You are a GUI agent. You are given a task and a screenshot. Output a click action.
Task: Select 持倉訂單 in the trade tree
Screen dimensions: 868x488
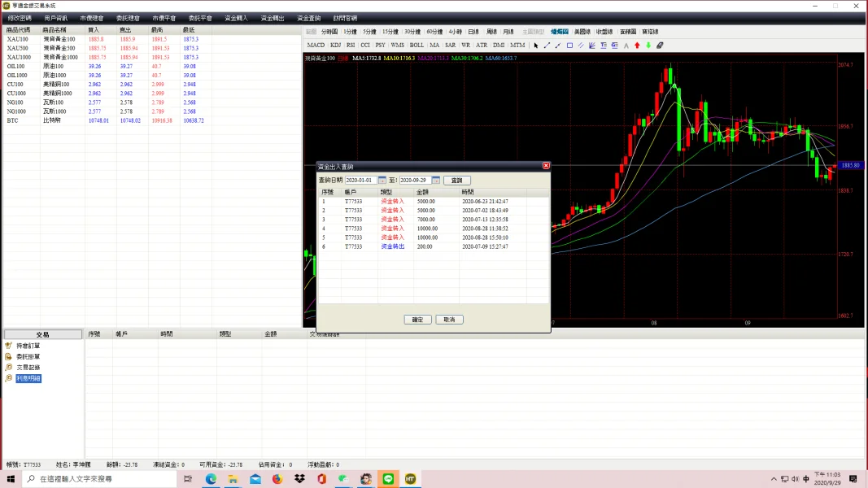click(x=28, y=346)
